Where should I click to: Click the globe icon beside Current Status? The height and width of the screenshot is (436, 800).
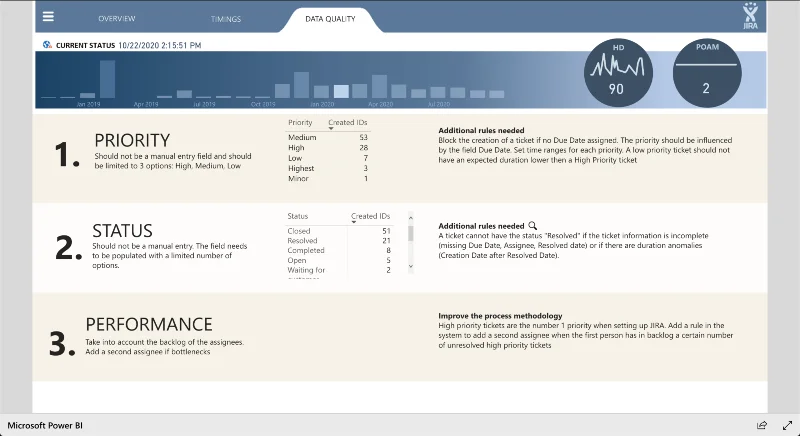point(47,45)
